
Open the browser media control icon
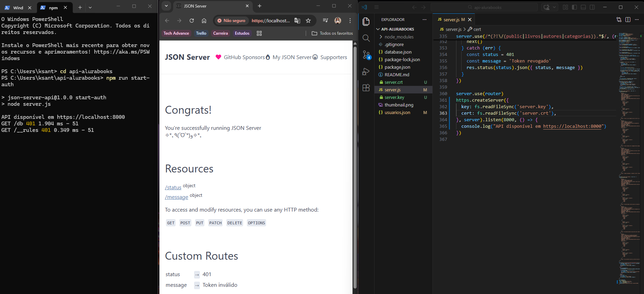[x=325, y=21]
